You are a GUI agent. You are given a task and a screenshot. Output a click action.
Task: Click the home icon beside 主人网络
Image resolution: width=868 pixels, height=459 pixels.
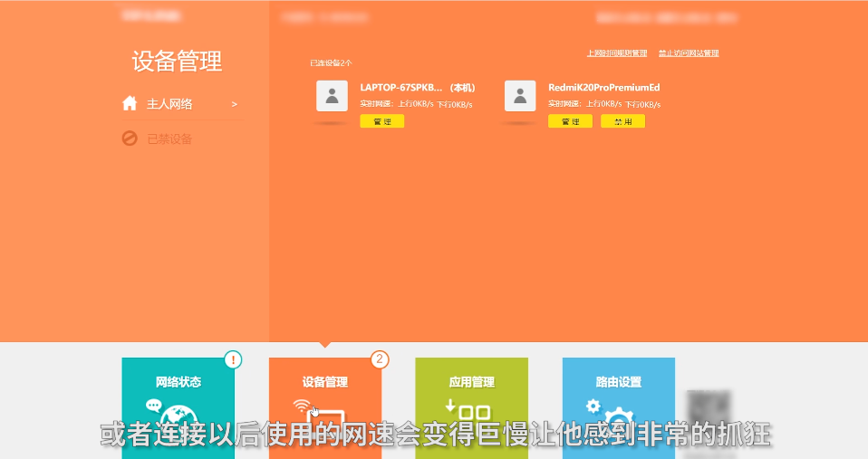click(130, 103)
